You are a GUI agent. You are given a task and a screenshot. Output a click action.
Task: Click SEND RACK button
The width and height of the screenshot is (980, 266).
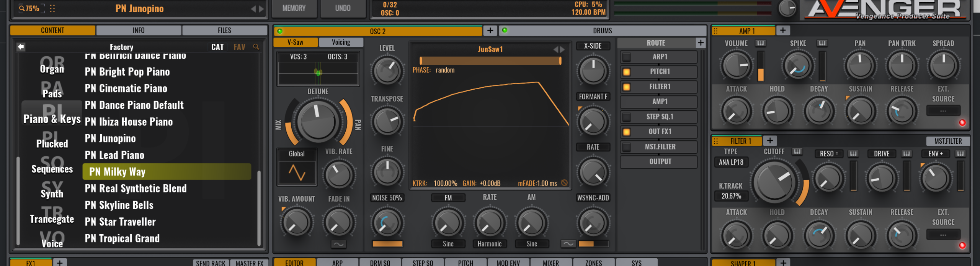point(211,263)
